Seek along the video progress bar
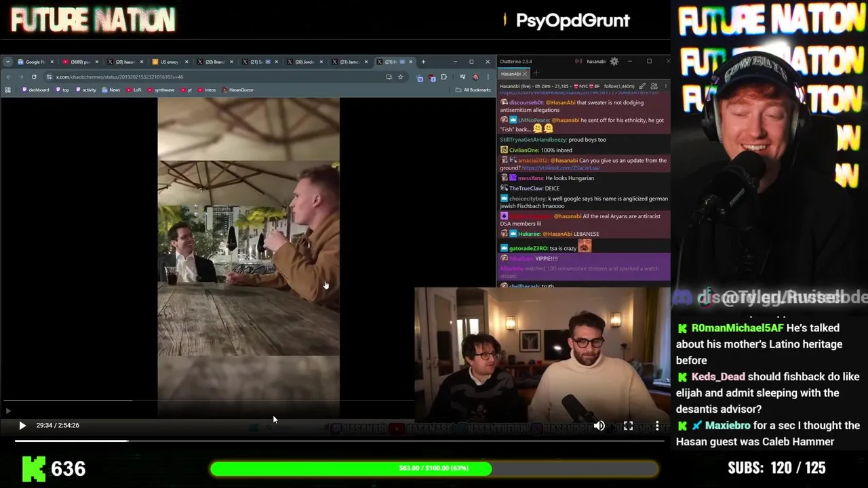The height and width of the screenshot is (488, 868). point(339,441)
